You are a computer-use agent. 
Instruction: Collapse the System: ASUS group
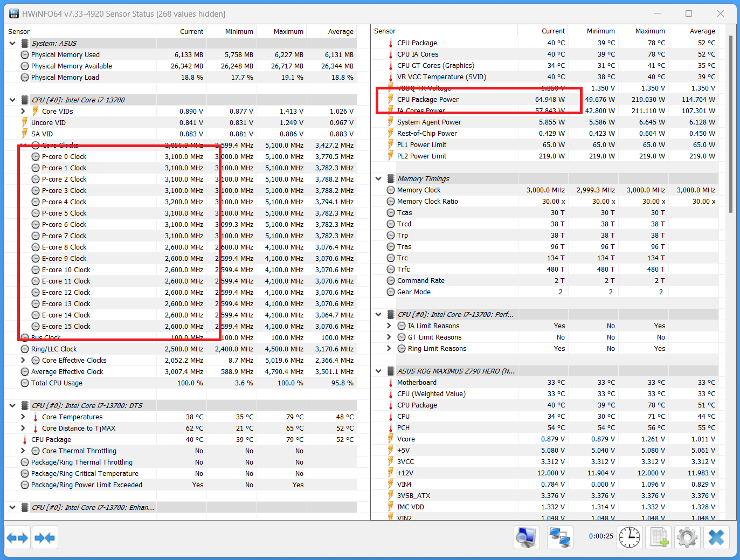tap(12, 43)
